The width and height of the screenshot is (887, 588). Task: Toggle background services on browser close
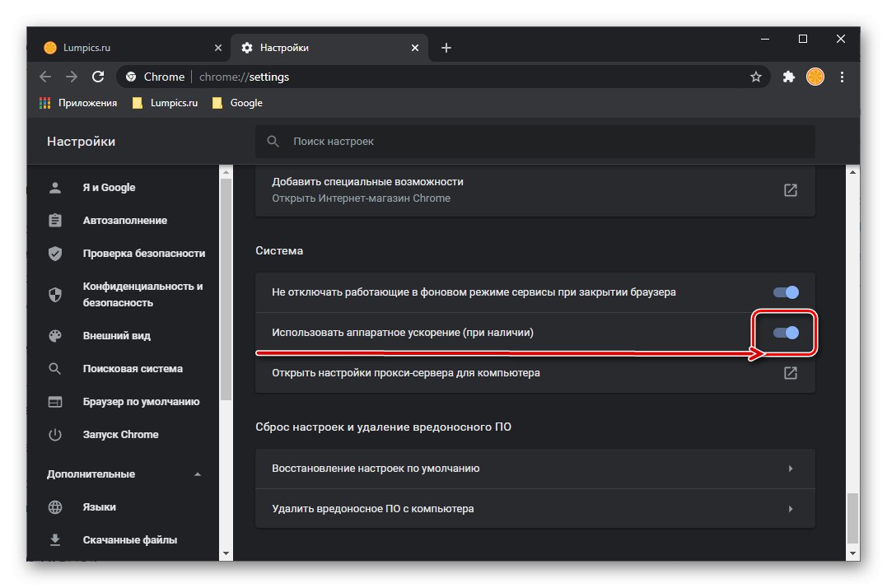[x=786, y=292]
